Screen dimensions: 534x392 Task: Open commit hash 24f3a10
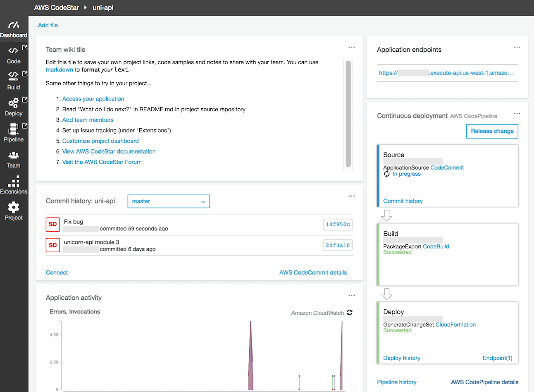pos(338,245)
